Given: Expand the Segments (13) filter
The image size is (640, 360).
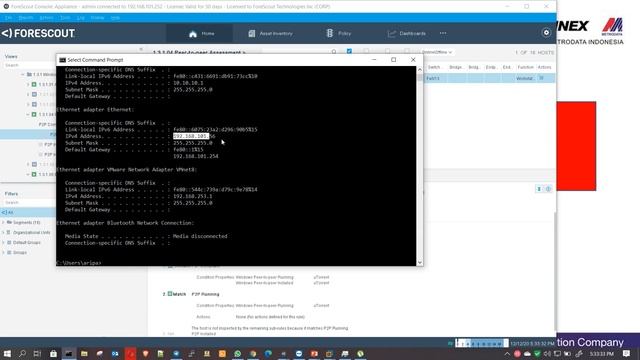Looking at the screenshot, I should [x=3, y=222].
